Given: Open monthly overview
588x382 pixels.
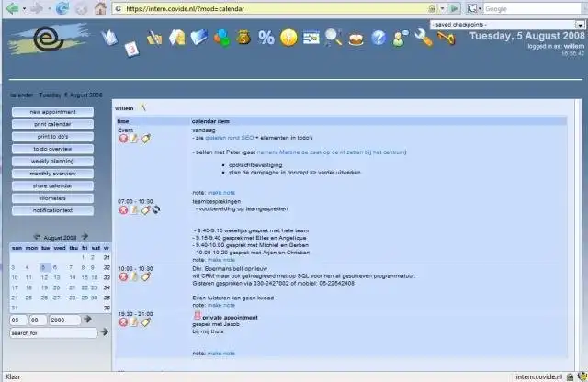Looking at the screenshot, I should [x=53, y=174].
